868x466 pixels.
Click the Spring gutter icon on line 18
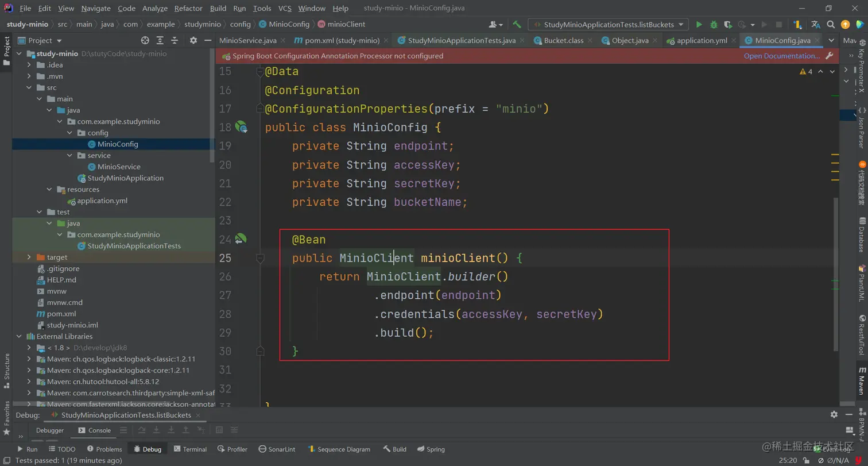point(241,127)
